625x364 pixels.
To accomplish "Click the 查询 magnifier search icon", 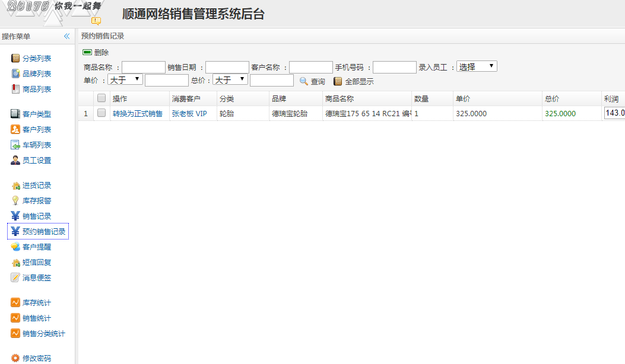I will tap(303, 81).
